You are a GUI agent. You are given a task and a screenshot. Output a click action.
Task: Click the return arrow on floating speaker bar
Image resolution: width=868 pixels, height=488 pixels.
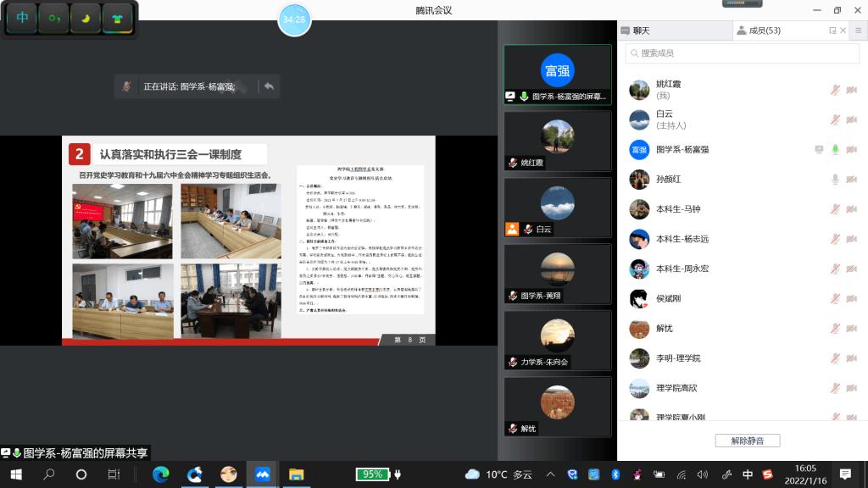coord(269,86)
